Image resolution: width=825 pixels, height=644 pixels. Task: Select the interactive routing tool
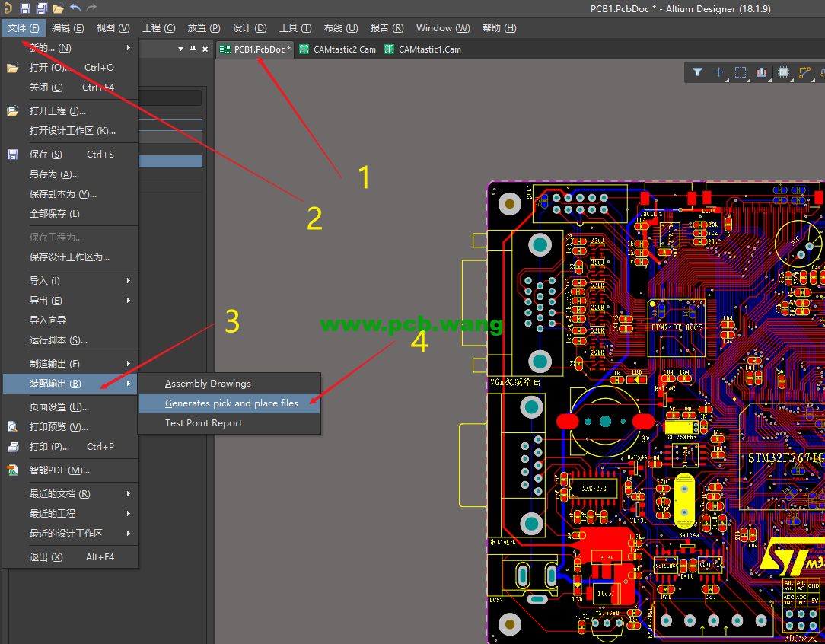pyautogui.click(x=805, y=72)
